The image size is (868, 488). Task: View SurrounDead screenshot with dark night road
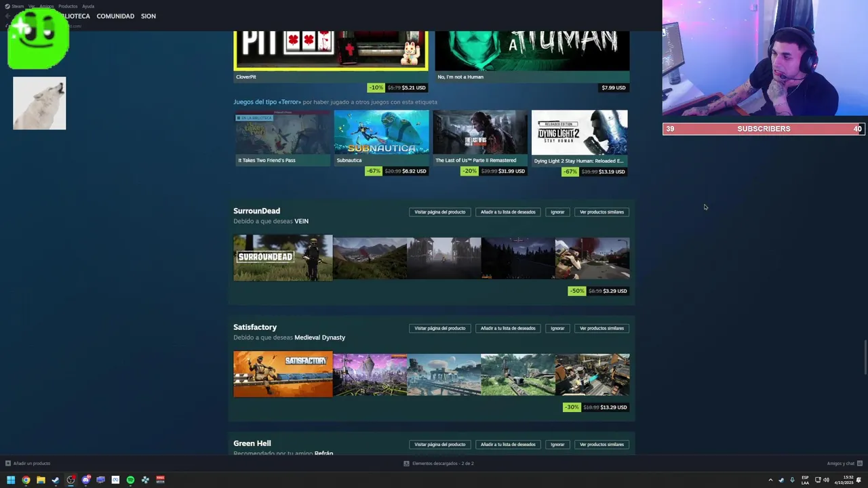pos(518,258)
